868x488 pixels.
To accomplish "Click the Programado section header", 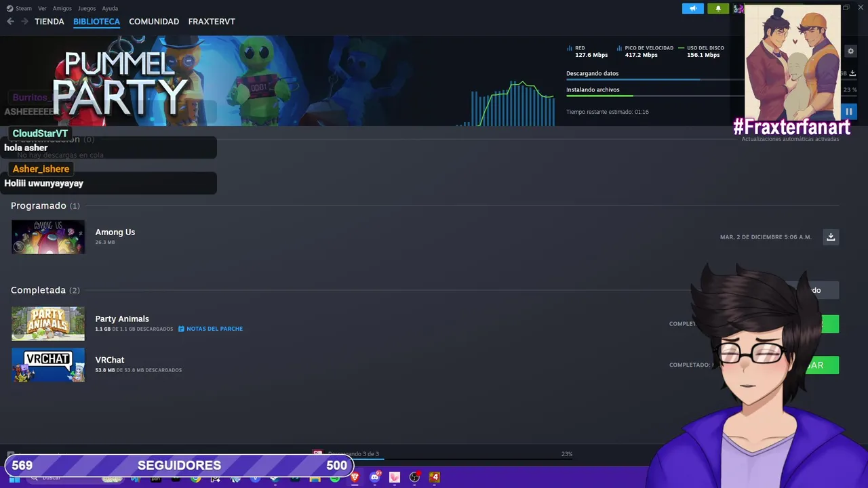I will click(x=45, y=205).
